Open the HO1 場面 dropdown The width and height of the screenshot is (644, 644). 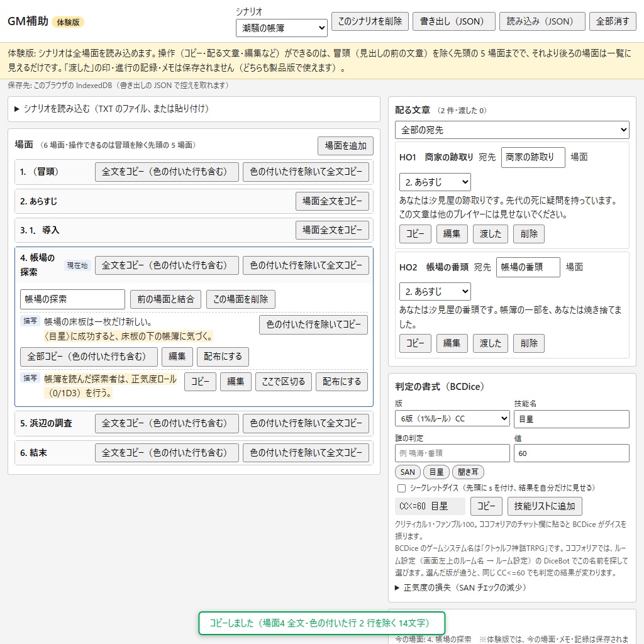pyautogui.click(x=435, y=182)
